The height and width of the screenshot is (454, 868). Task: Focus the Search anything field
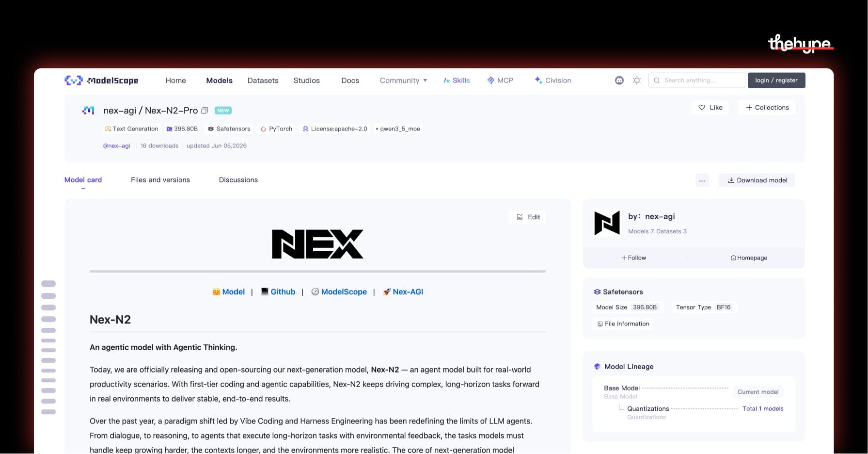tap(696, 81)
